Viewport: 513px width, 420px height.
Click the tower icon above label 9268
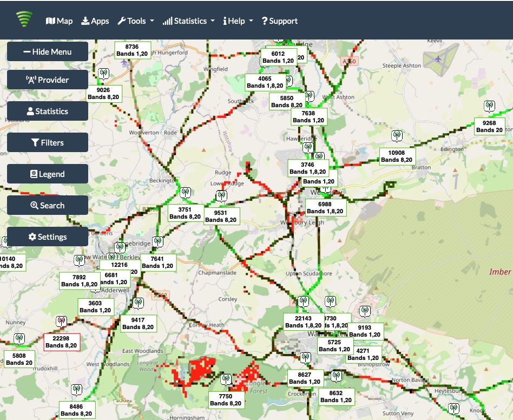point(489,106)
